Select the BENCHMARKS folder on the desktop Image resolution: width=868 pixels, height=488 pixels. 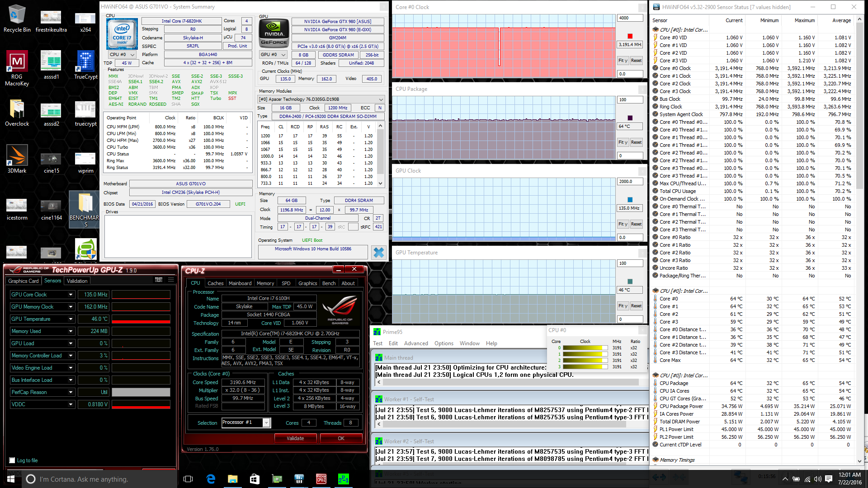(x=85, y=209)
